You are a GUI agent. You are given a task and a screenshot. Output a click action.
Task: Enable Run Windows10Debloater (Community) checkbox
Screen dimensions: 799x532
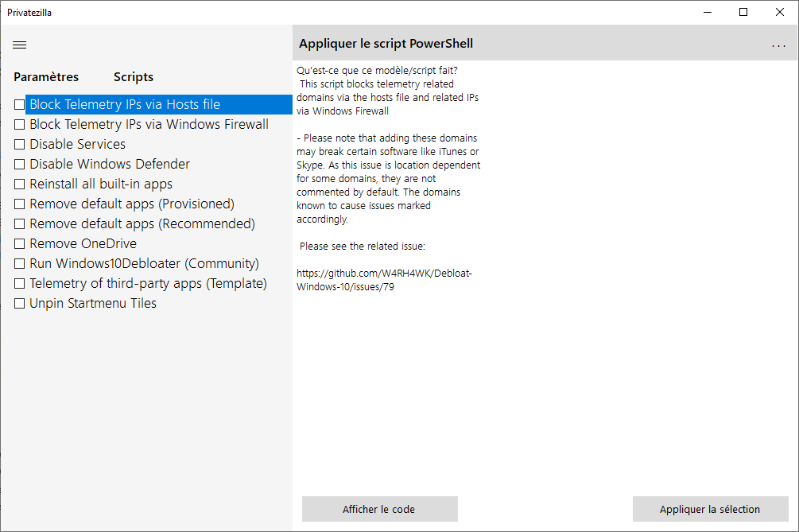[19, 263]
